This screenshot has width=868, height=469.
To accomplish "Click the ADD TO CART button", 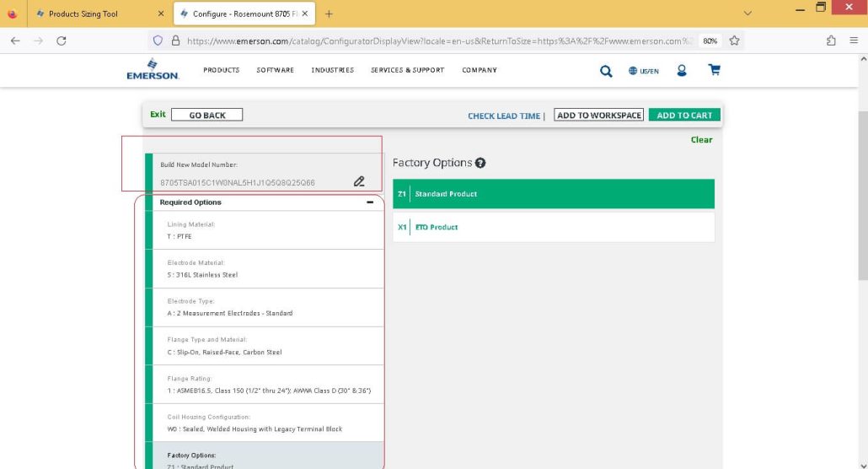I will tap(684, 116).
